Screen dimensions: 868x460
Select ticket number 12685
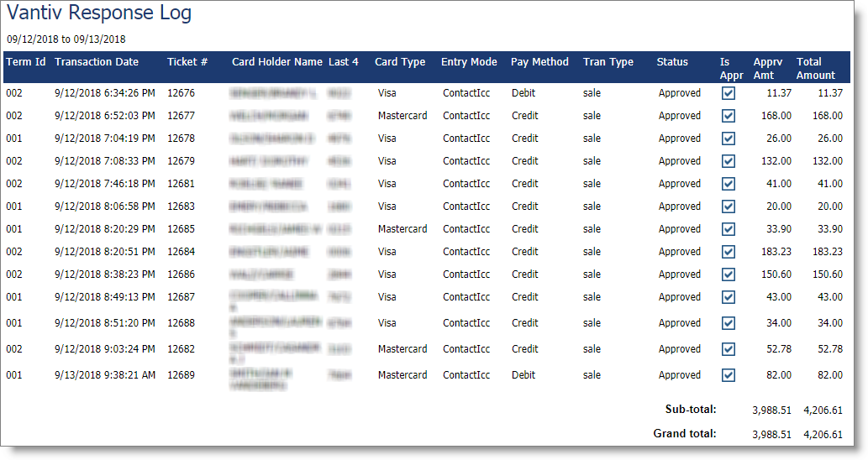coord(181,229)
